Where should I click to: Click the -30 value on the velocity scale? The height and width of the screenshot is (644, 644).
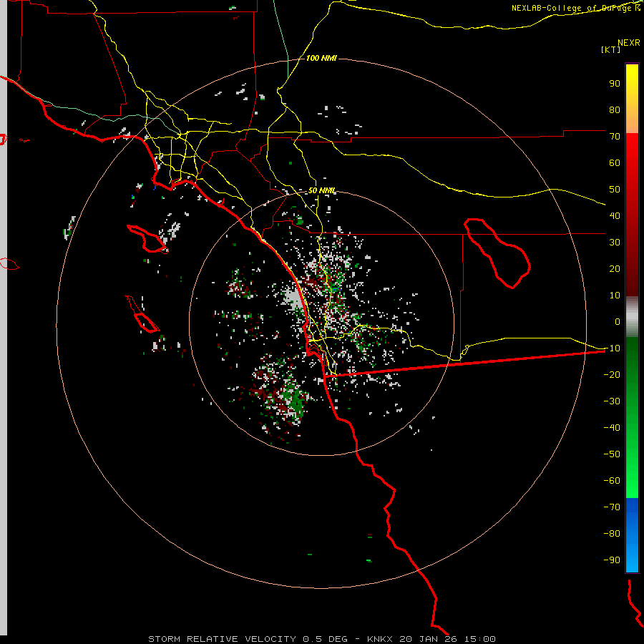pos(612,401)
